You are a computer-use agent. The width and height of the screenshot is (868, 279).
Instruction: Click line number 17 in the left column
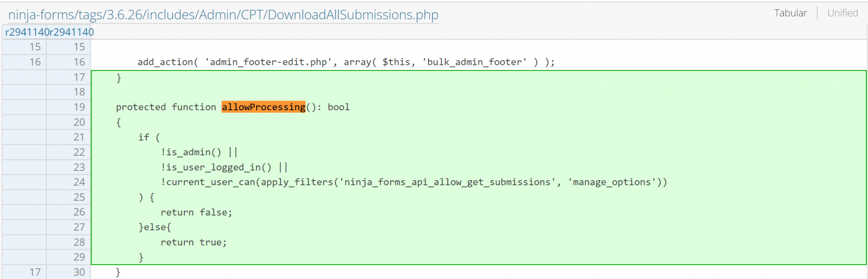tap(35, 272)
